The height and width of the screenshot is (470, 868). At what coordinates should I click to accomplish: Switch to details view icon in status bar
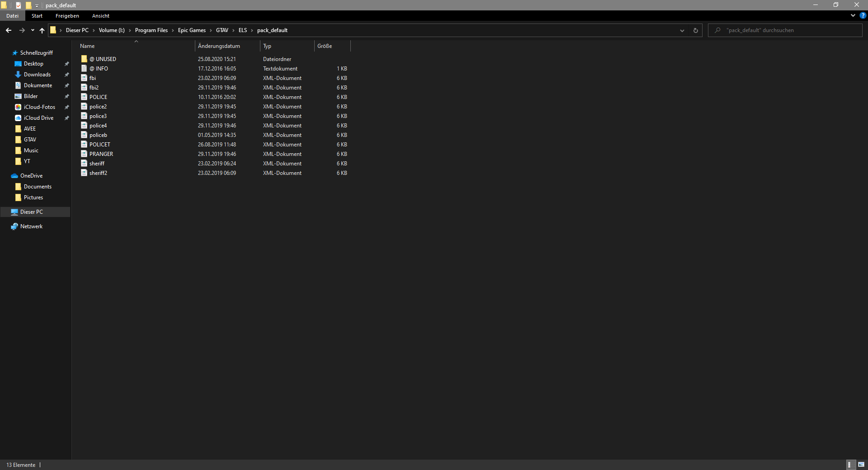850,465
